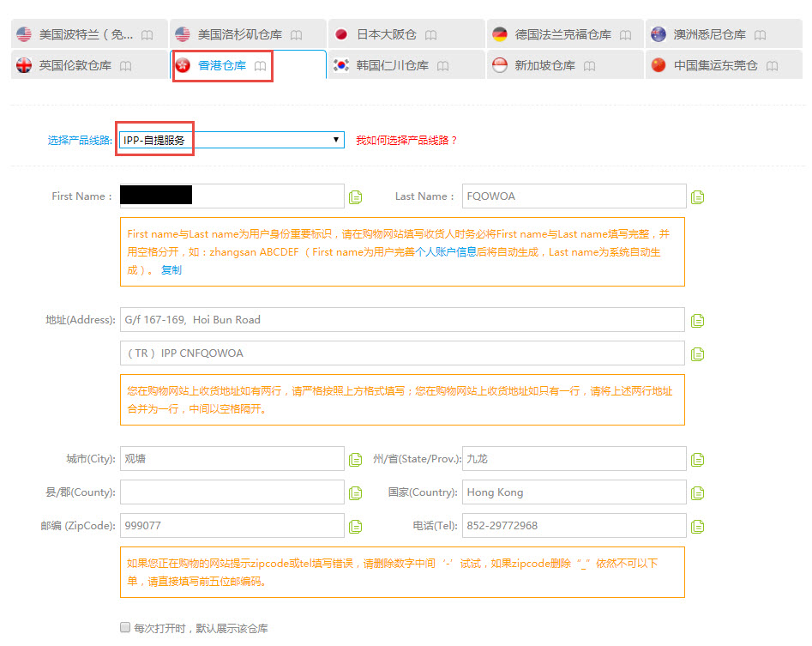Click book icon next to 中国集运东莞仓

(x=772, y=66)
